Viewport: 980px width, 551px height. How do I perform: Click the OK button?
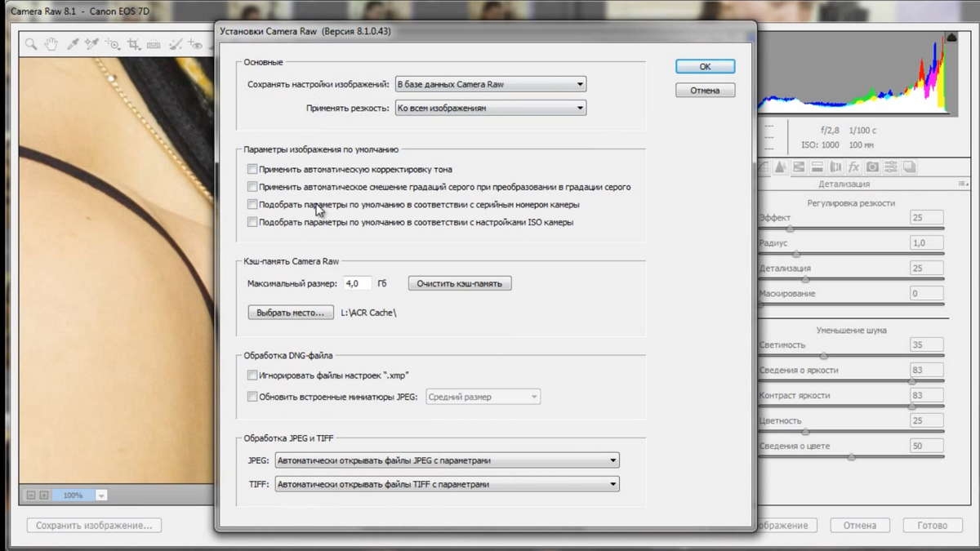(x=705, y=67)
